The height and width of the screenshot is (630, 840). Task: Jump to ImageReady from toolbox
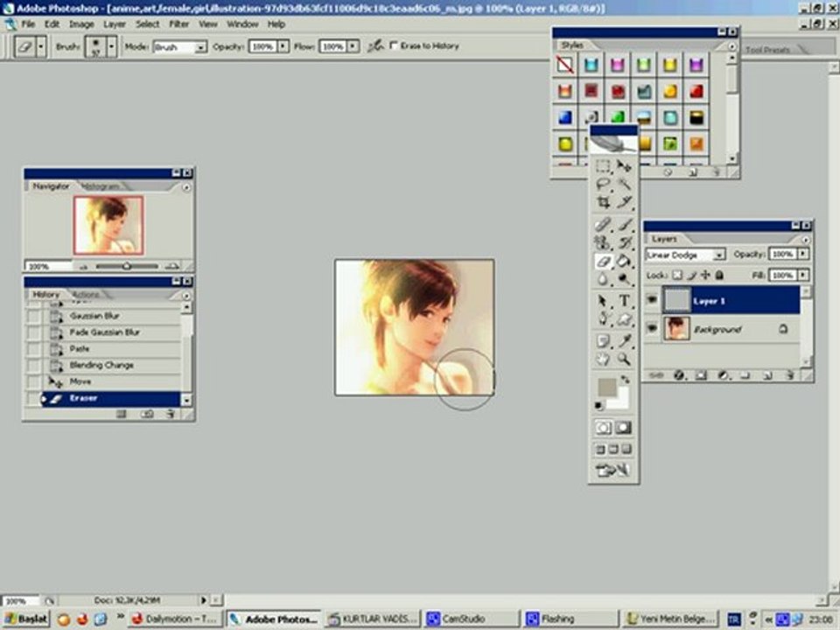(x=612, y=471)
